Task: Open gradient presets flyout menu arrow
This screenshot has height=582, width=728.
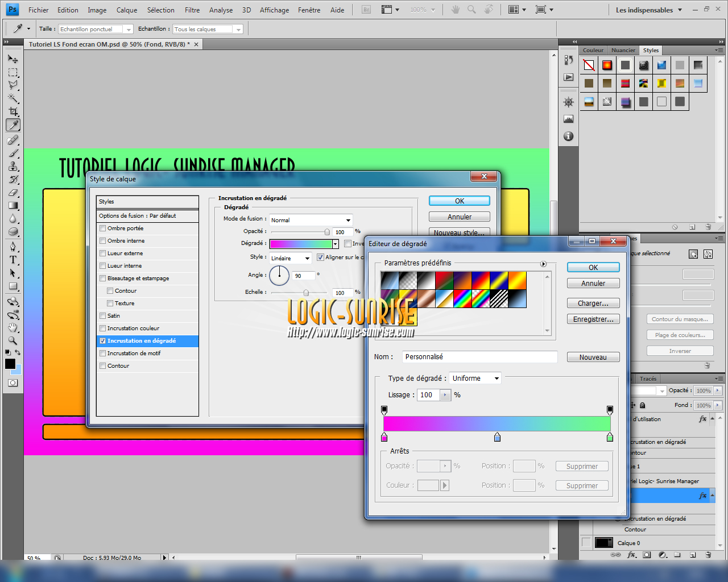Action: (x=543, y=264)
